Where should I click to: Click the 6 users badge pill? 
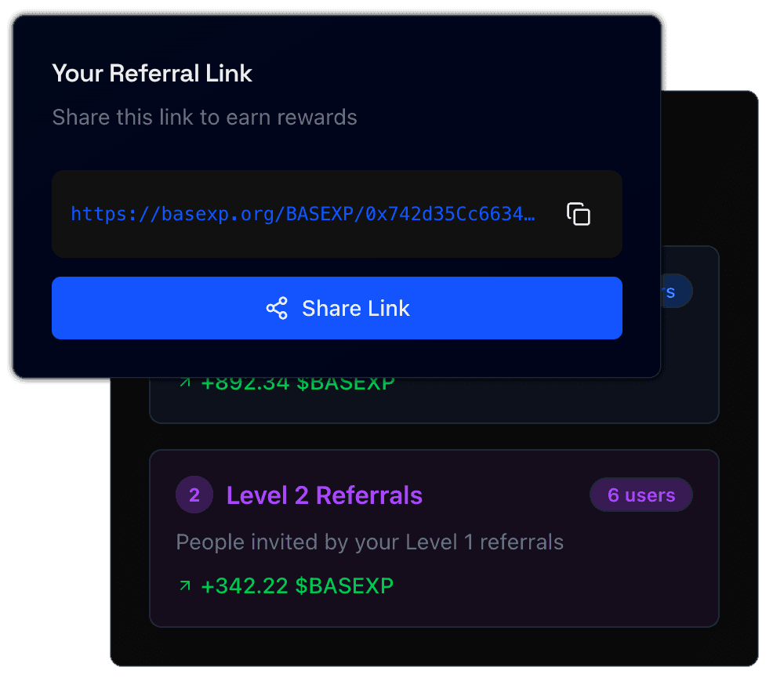pyautogui.click(x=641, y=495)
